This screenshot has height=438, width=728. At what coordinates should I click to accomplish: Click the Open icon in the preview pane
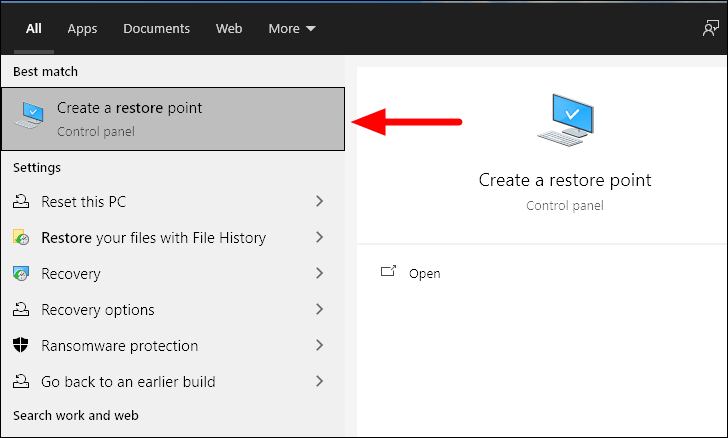tap(388, 271)
